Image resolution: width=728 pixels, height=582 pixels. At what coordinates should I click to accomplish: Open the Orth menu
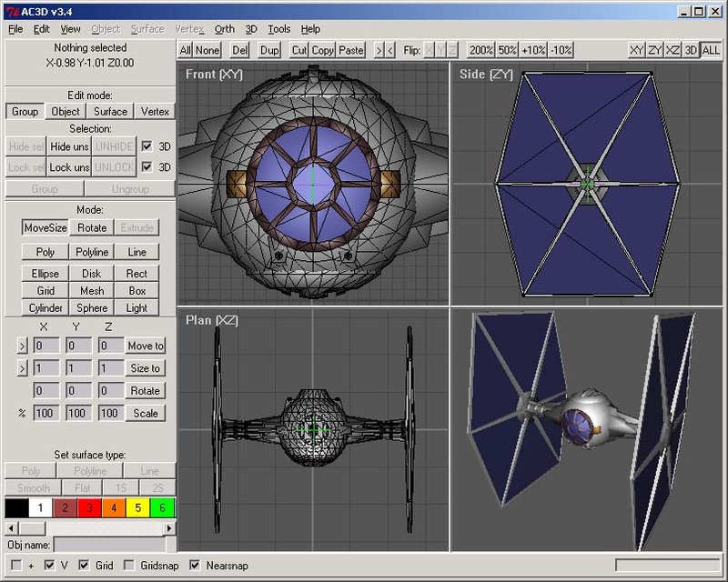tap(224, 29)
